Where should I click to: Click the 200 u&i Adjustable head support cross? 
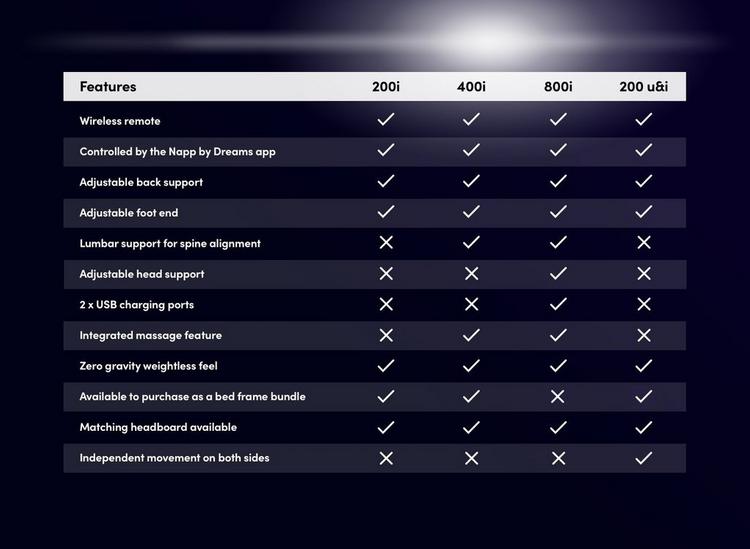tap(644, 274)
